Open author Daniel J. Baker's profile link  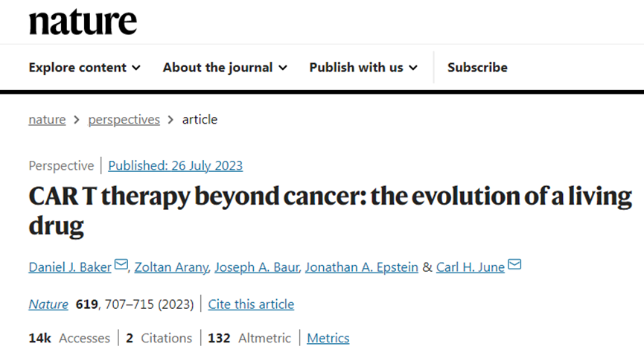70,267
